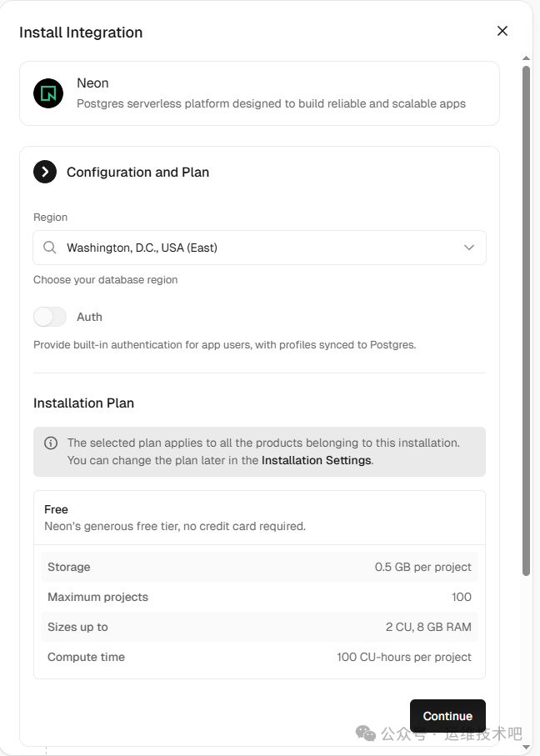Click the Neon logo icon
This screenshot has height=756, width=540.
coord(48,93)
